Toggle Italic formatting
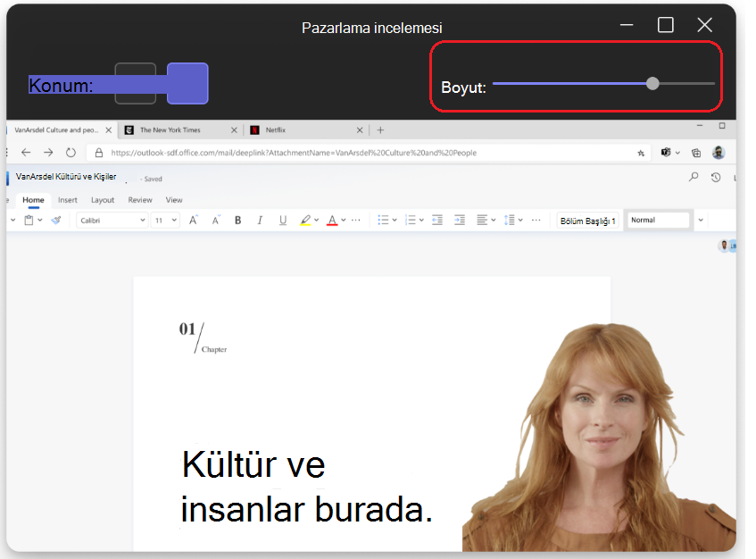The width and height of the screenshot is (756, 559). [x=260, y=221]
